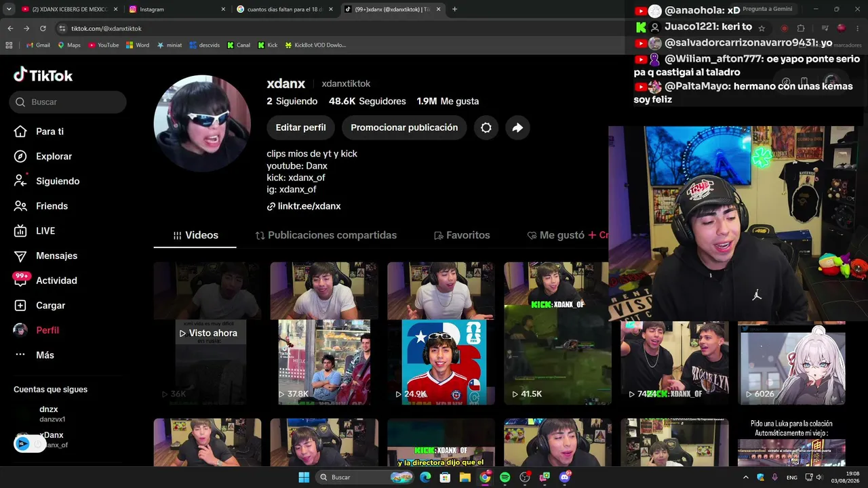Image resolution: width=868 pixels, height=488 pixels.
Task: Show hidden system tray icons
Action: (747, 477)
